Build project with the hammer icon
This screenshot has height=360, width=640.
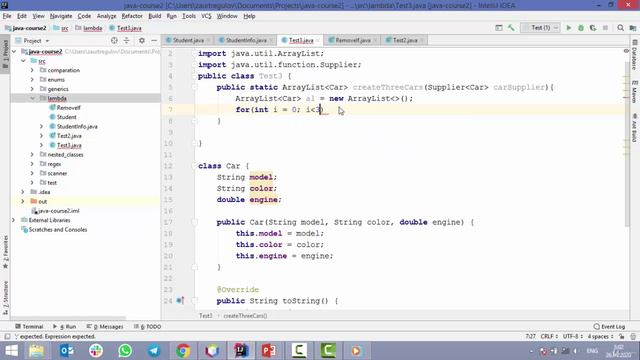511,28
